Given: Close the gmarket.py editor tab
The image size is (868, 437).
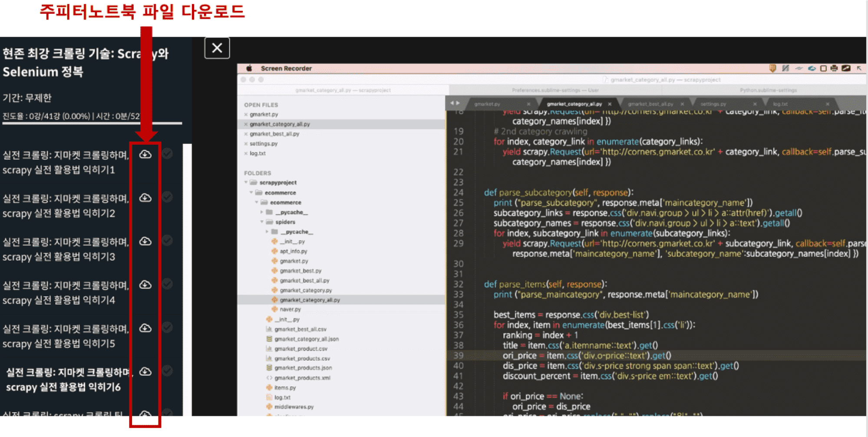Looking at the screenshot, I should click(528, 104).
